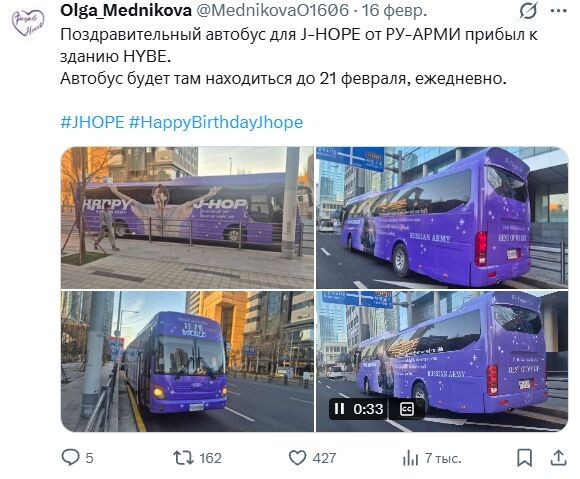The image size is (580, 479).
Task: Open the #JHOPE hashtag
Action: pos(92,122)
